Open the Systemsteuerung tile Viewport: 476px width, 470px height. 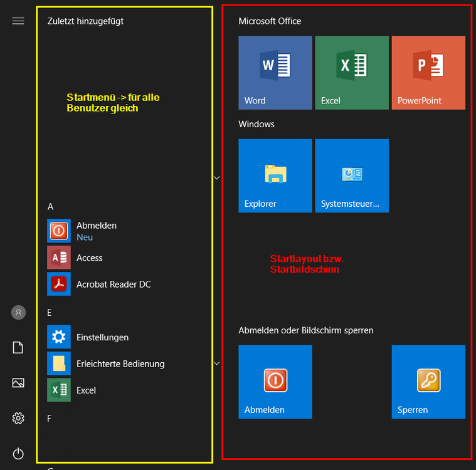tap(352, 175)
